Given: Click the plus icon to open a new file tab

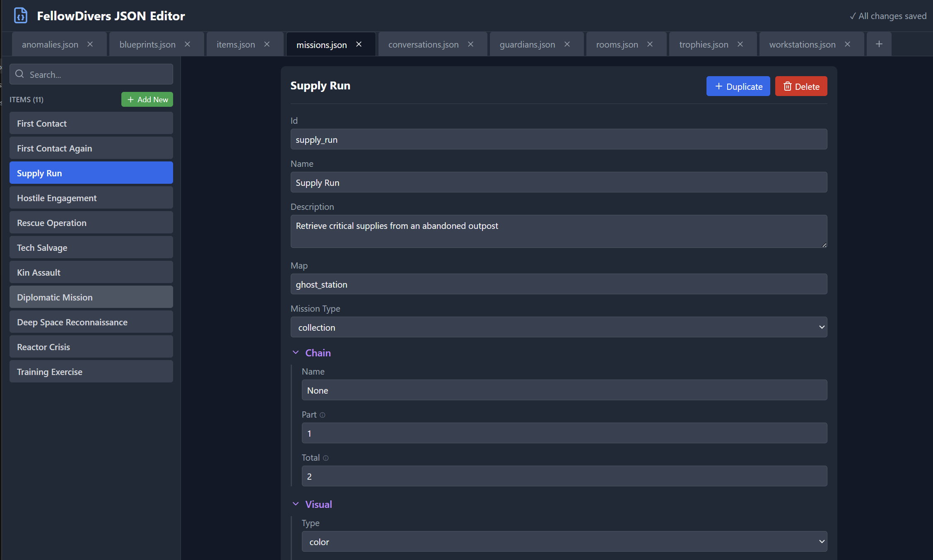Looking at the screenshot, I should tap(879, 43).
